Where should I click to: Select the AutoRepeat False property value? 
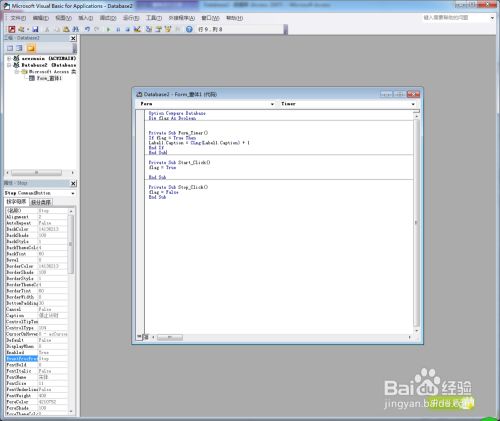click(x=53, y=223)
